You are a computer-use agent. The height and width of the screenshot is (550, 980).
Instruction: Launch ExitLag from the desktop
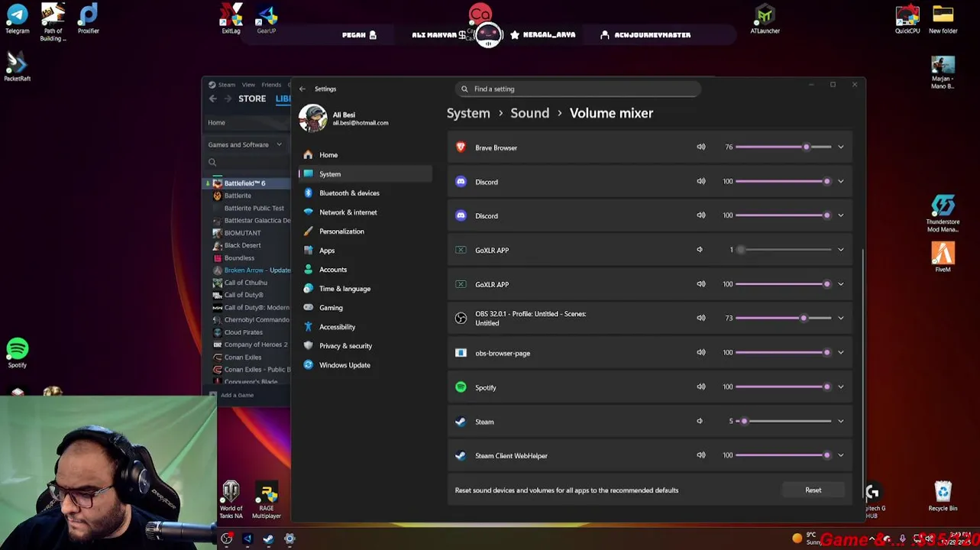click(x=231, y=18)
